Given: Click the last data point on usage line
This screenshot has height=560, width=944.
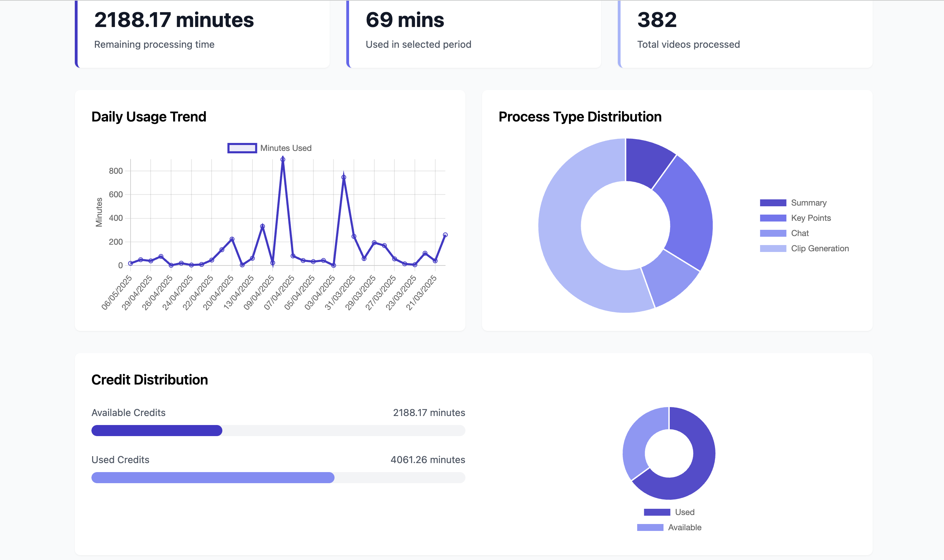Looking at the screenshot, I should (x=445, y=235).
